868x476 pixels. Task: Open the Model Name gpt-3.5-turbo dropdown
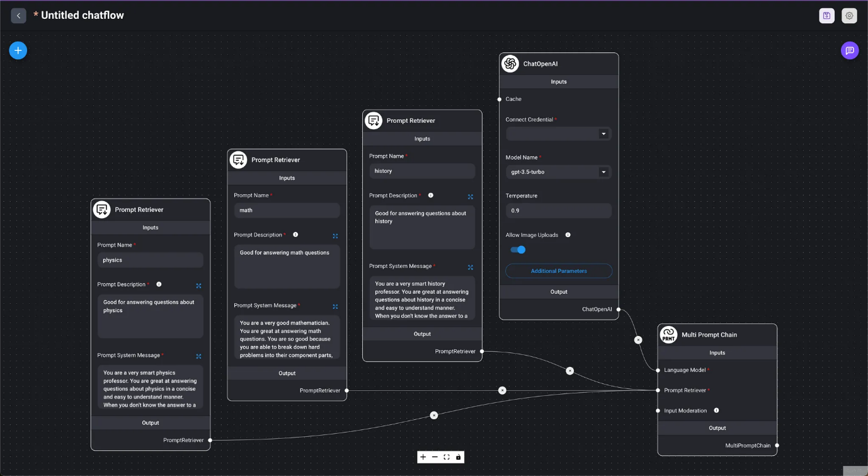(558, 171)
